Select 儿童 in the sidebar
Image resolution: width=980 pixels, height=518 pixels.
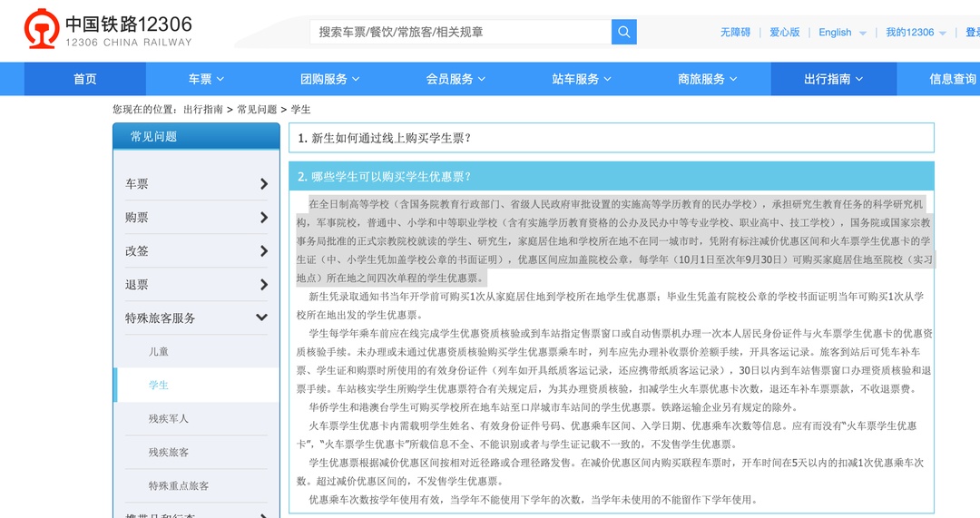(x=159, y=352)
